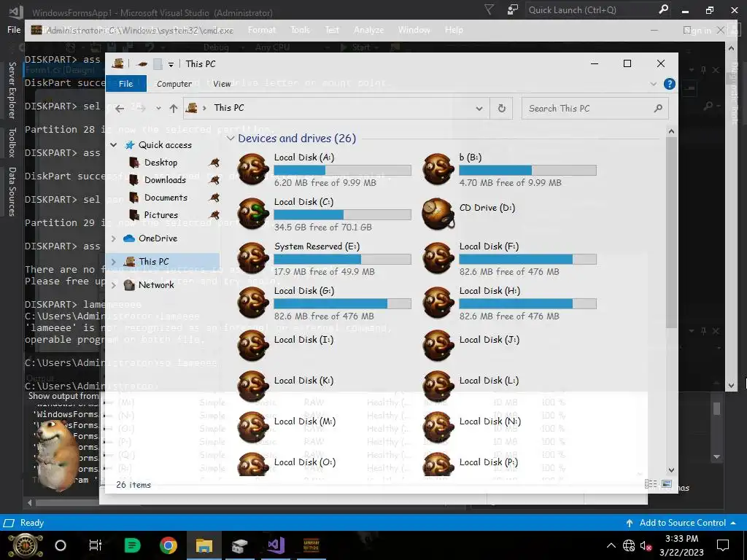Open Downloads in Quick access

(x=165, y=180)
